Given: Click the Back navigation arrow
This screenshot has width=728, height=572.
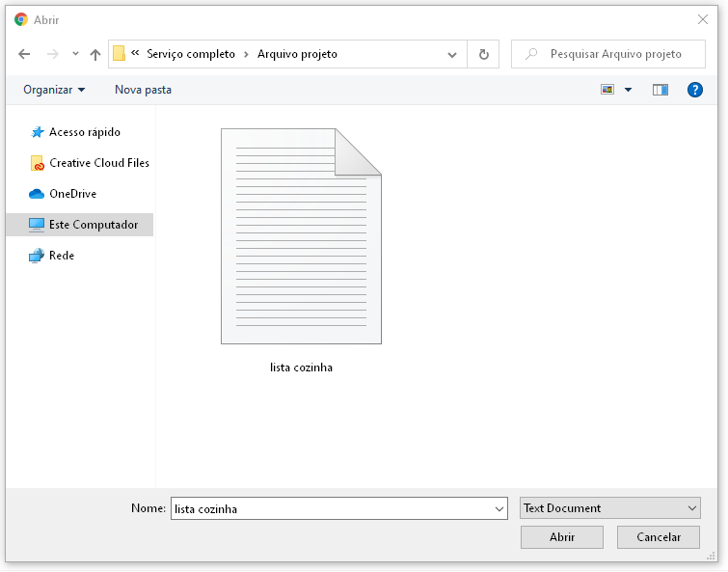Looking at the screenshot, I should [x=25, y=55].
